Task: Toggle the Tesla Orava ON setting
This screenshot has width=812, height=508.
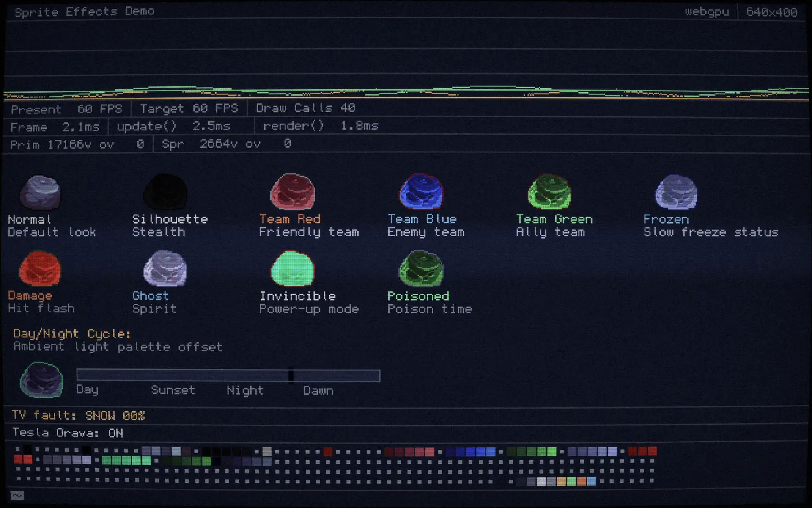Action: (x=68, y=433)
